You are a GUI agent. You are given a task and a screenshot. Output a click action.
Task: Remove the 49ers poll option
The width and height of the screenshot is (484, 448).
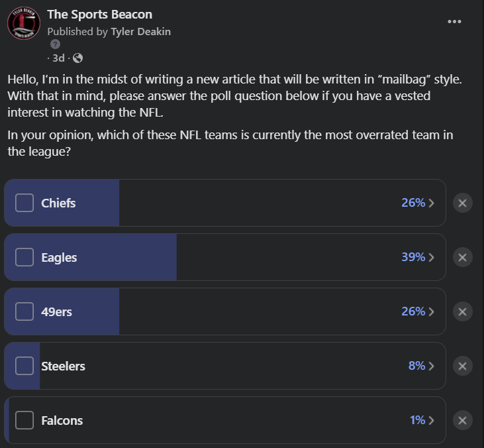(x=463, y=311)
